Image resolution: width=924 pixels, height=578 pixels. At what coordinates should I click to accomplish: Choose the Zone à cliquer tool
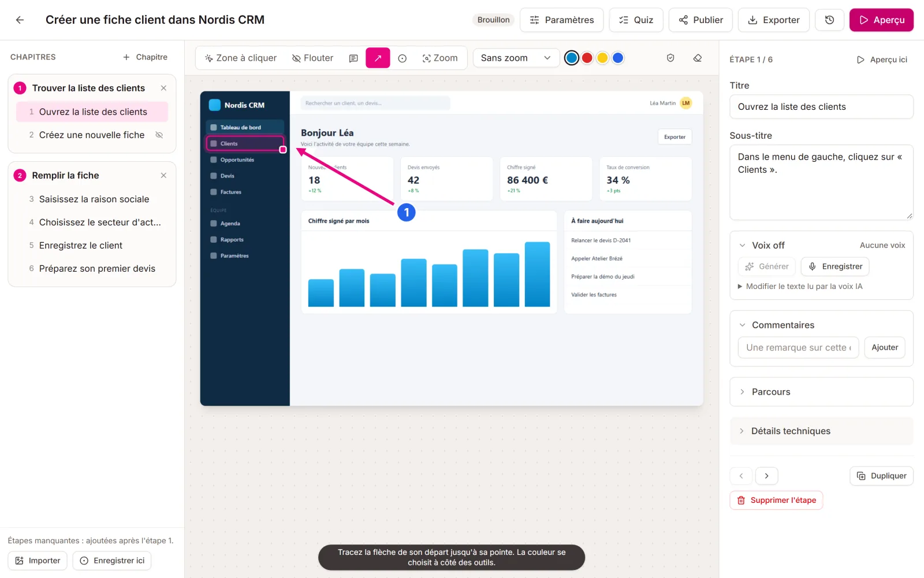241,58
